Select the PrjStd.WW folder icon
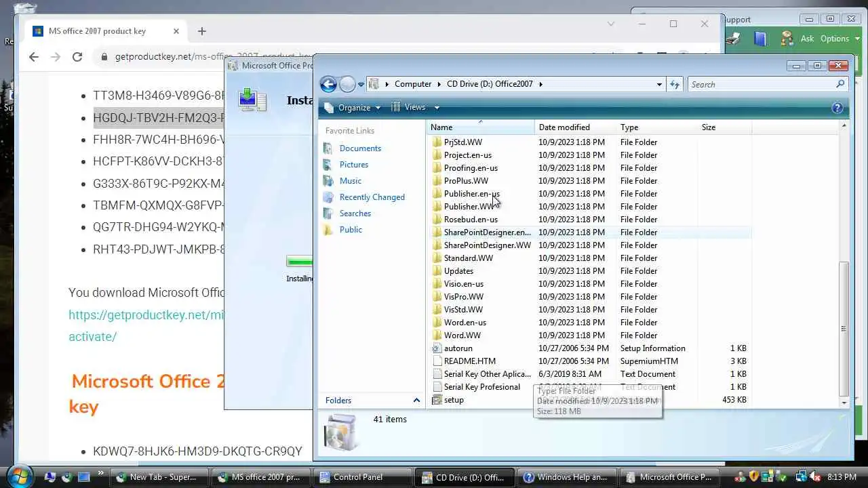868x488 pixels. point(437,142)
